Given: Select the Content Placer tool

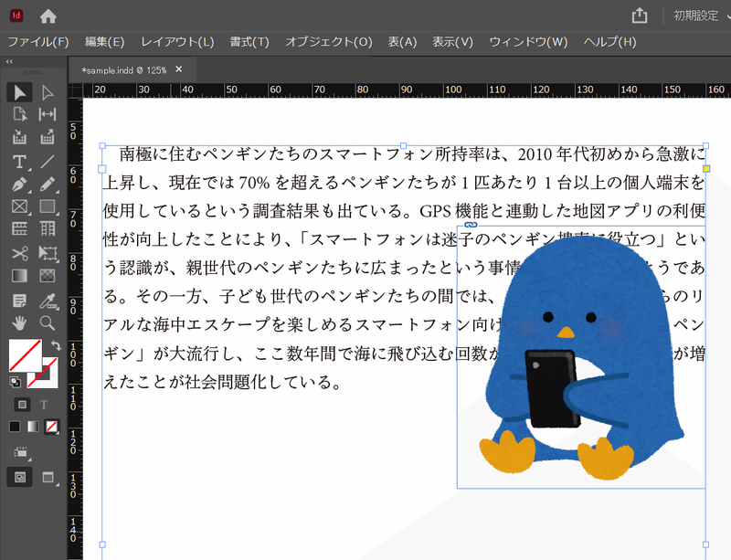Looking at the screenshot, I should pyautogui.click(x=48, y=137).
